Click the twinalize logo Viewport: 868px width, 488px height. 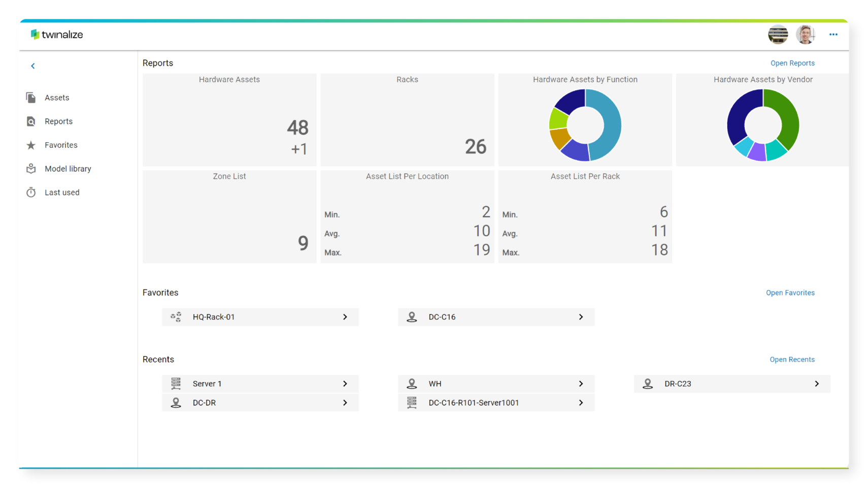[56, 35]
